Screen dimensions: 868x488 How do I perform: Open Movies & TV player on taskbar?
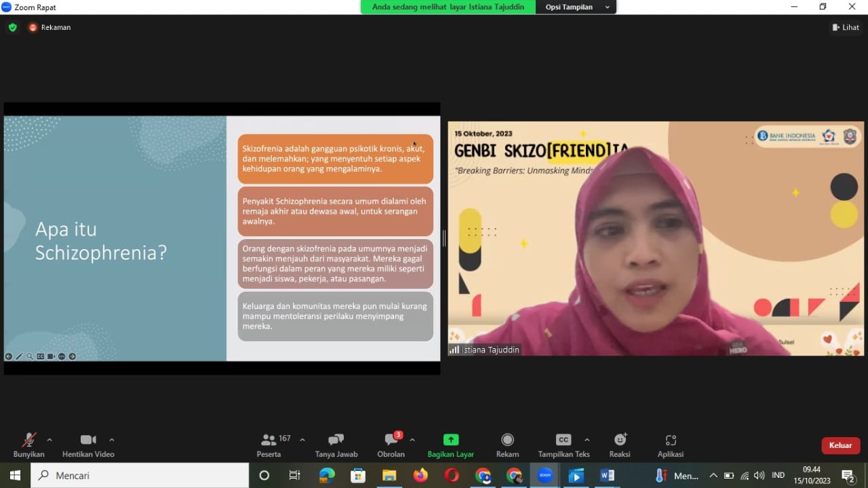pyautogui.click(x=576, y=475)
